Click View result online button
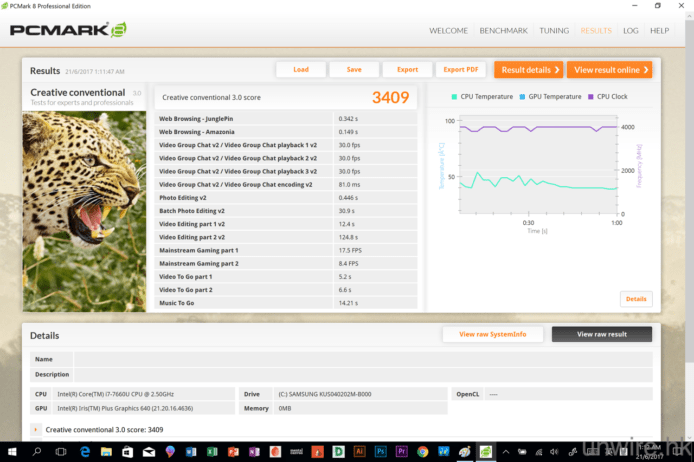694x462 pixels. (609, 70)
